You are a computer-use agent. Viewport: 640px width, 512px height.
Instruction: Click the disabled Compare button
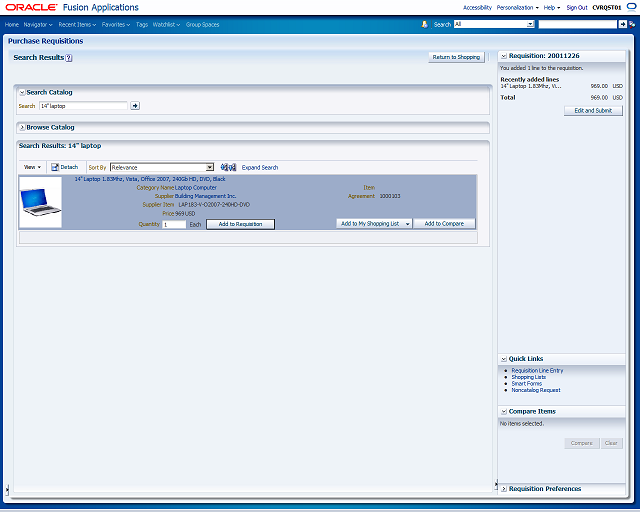582,443
